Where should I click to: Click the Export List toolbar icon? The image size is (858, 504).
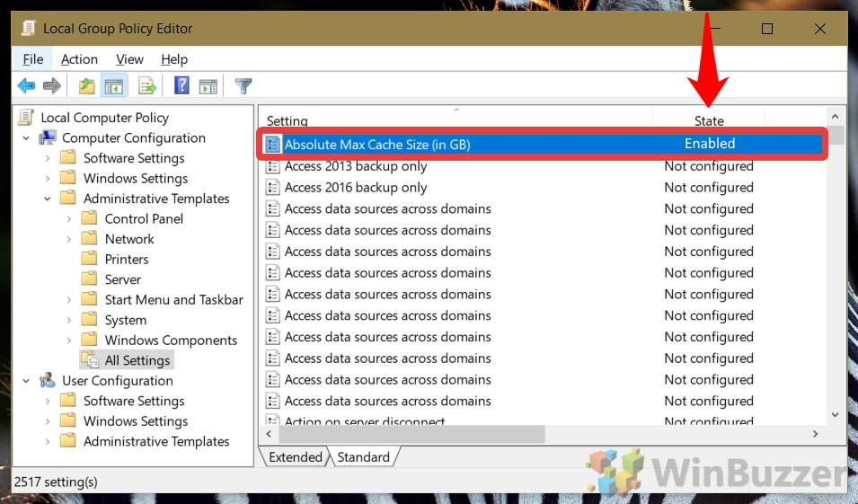146,86
